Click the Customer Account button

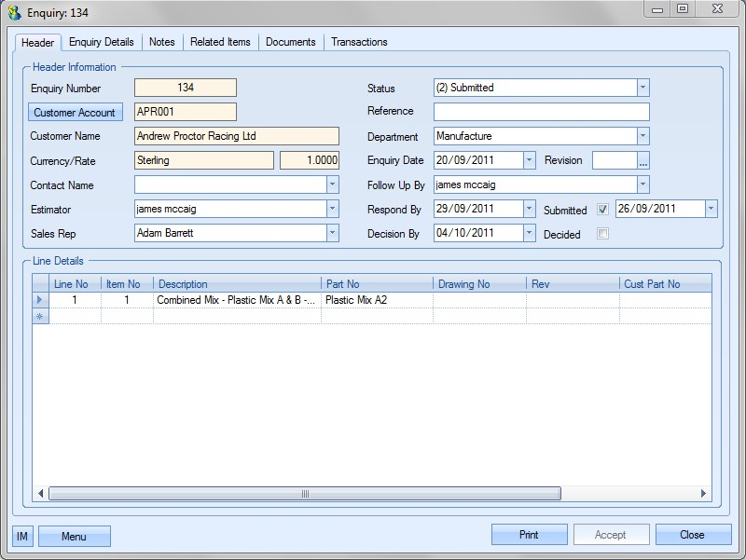coord(75,113)
